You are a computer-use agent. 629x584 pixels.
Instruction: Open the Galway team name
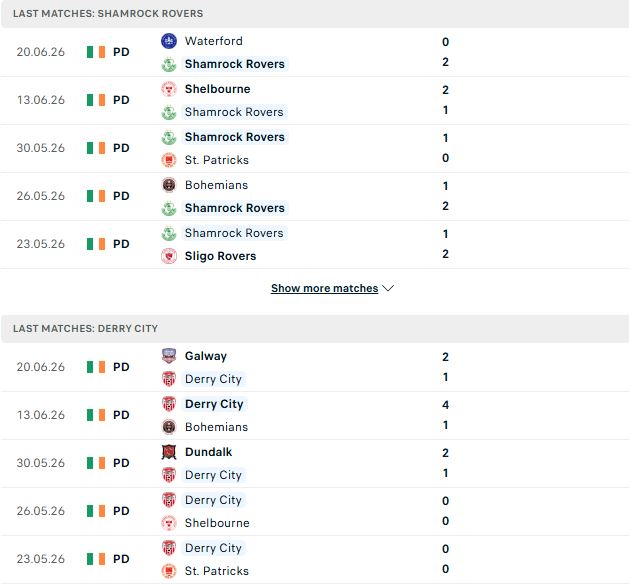[x=206, y=356]
